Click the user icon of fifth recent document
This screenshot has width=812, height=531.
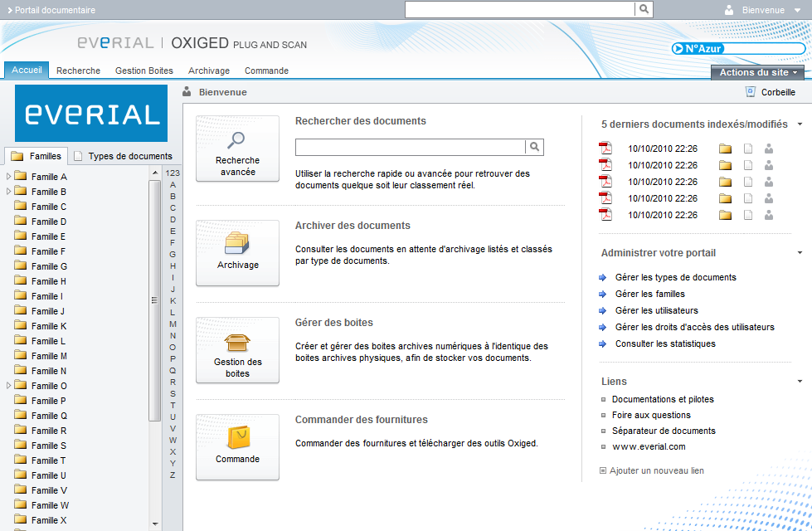click(769, 216)
